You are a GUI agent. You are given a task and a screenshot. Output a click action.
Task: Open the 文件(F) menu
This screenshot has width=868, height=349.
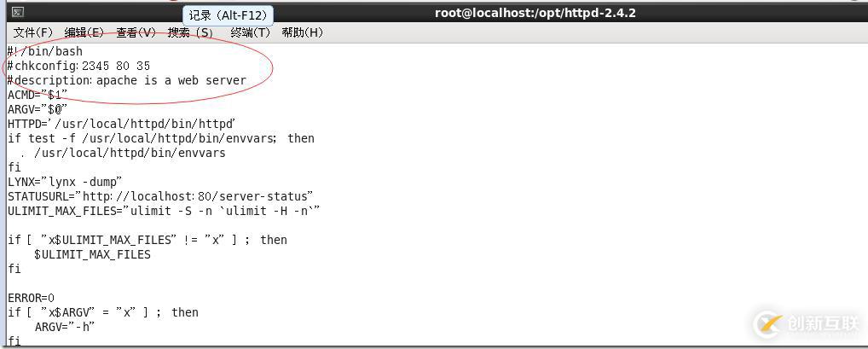point(33,32)
